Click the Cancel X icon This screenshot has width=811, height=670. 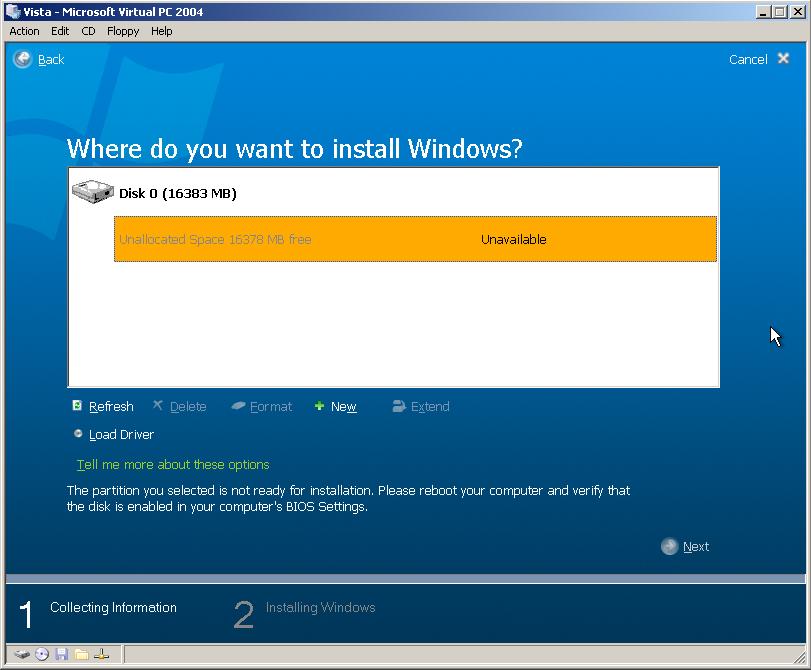[x=783, y=58]
